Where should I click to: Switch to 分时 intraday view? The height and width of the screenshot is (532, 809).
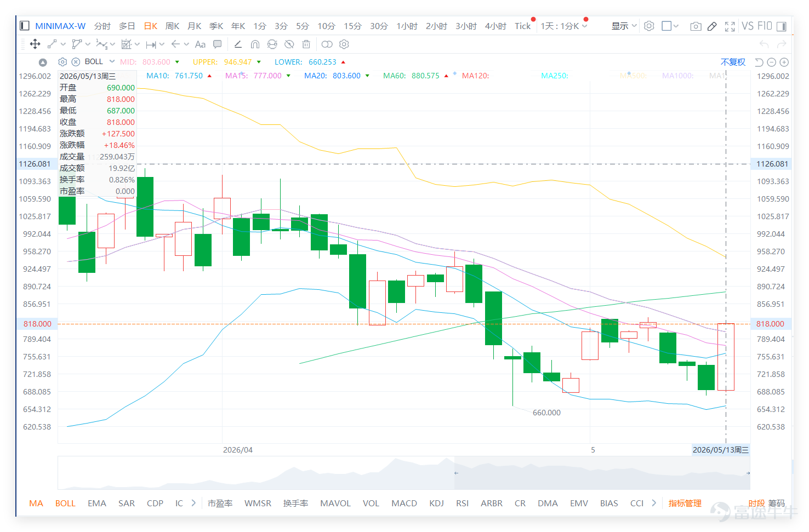(102, 26)
